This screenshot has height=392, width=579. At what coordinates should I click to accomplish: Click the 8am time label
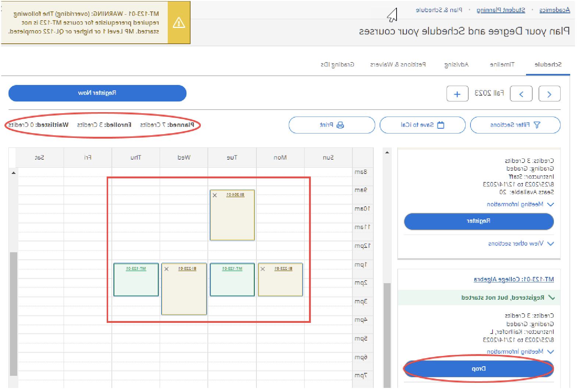coord(361,172)
